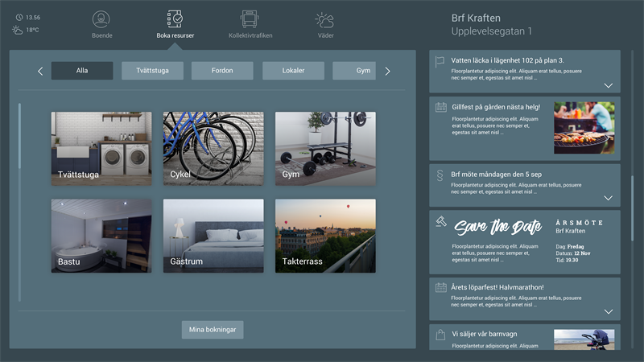Open the Väder weather icon

(x=324, y=20)
